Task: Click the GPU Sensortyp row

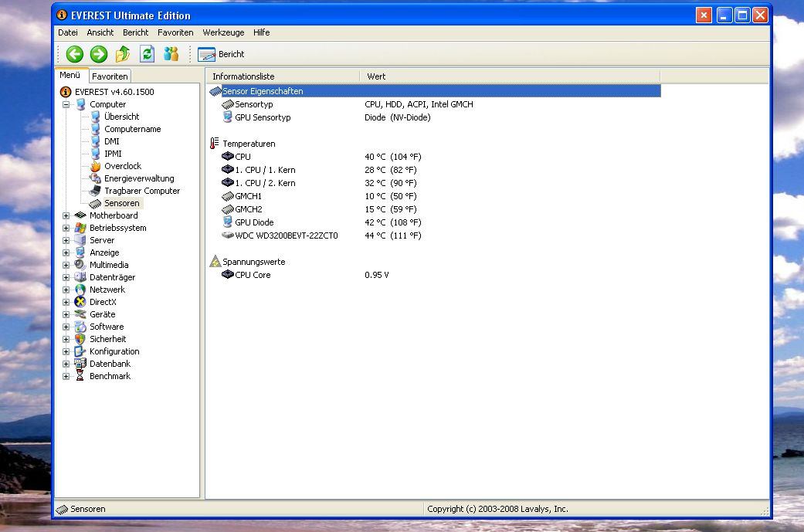Action: pos(435,117)
